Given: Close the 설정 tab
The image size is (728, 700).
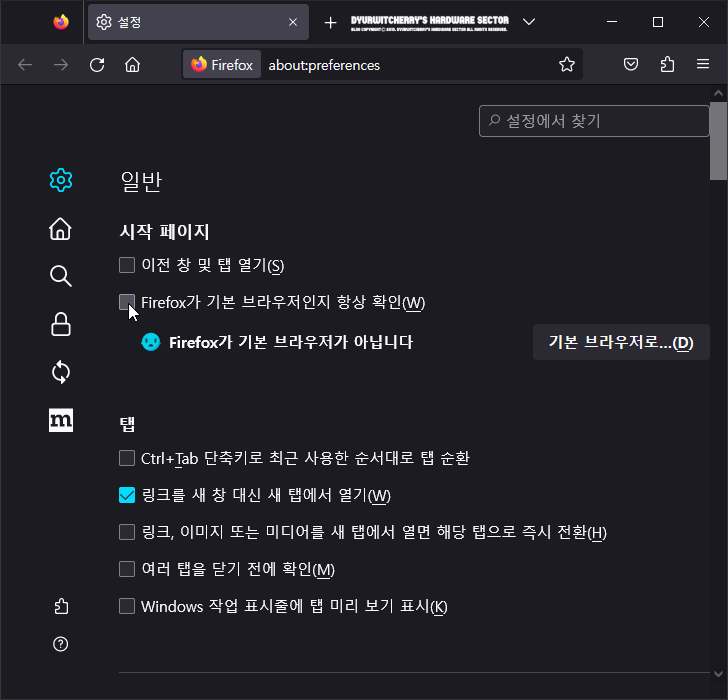Looking at the screenshot, I should pos(293,22).
